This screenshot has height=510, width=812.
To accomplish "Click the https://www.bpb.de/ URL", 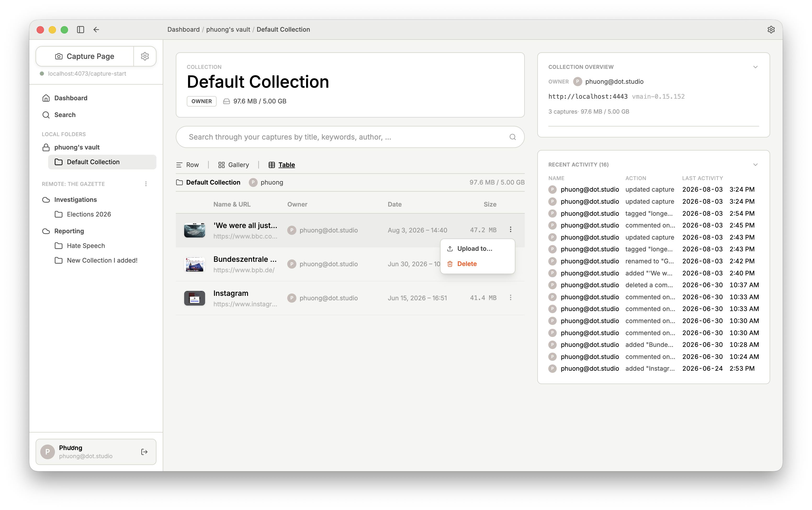I will point(244,270).
